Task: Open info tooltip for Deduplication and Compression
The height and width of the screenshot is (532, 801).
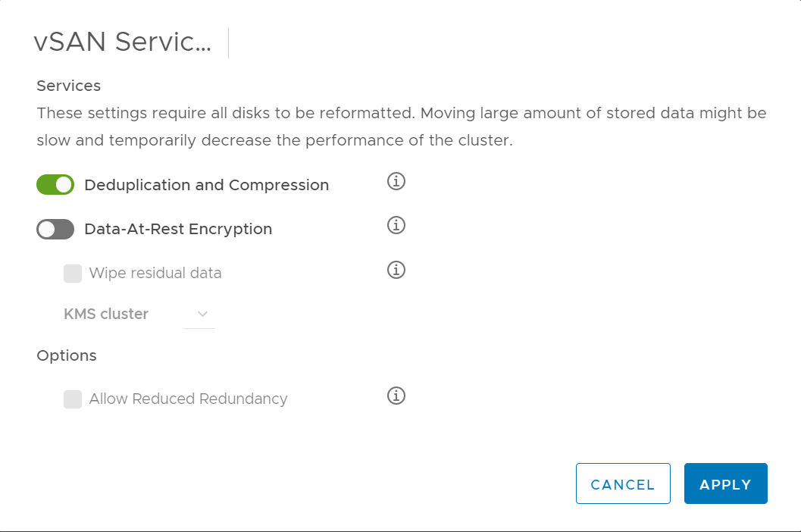Action: 396,181
